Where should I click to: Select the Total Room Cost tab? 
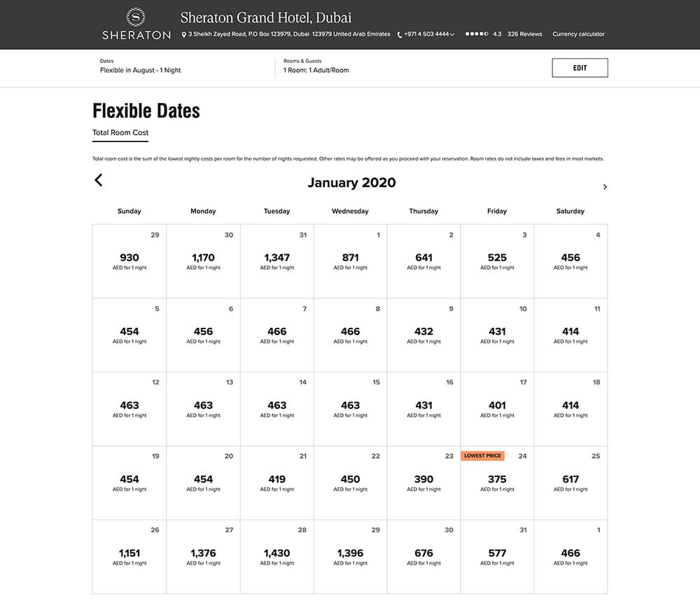pos(120,132)
